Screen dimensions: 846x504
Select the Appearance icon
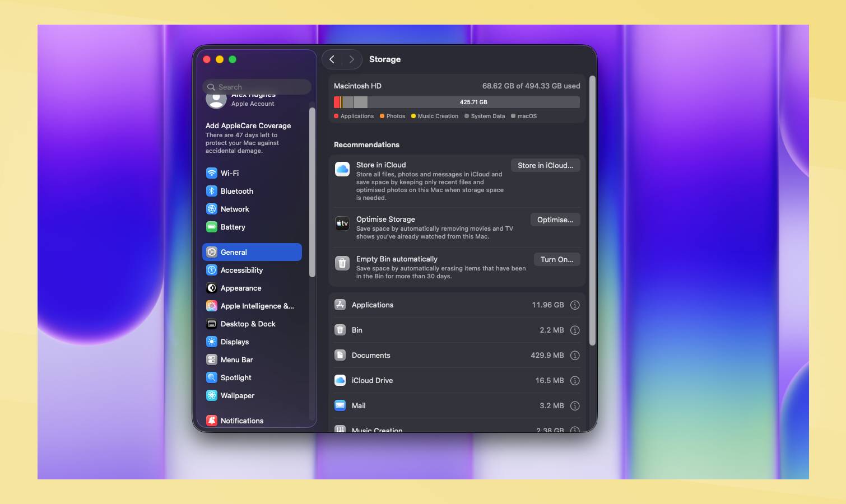click(212, 288)
